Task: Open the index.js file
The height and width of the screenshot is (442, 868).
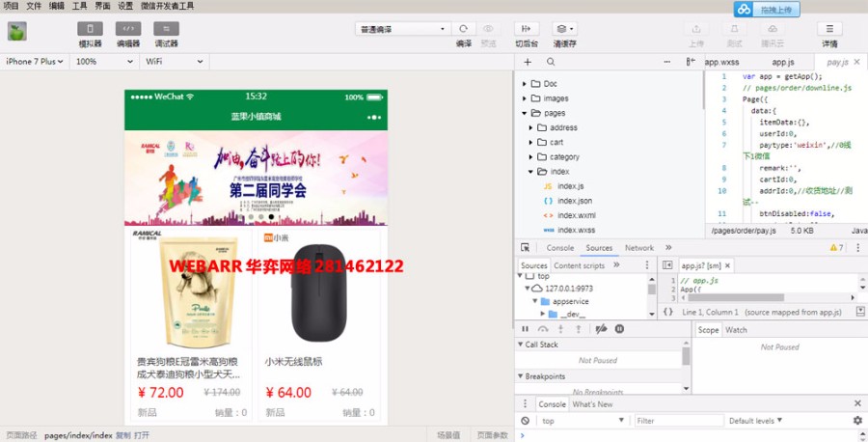Action: coord(570,186)
